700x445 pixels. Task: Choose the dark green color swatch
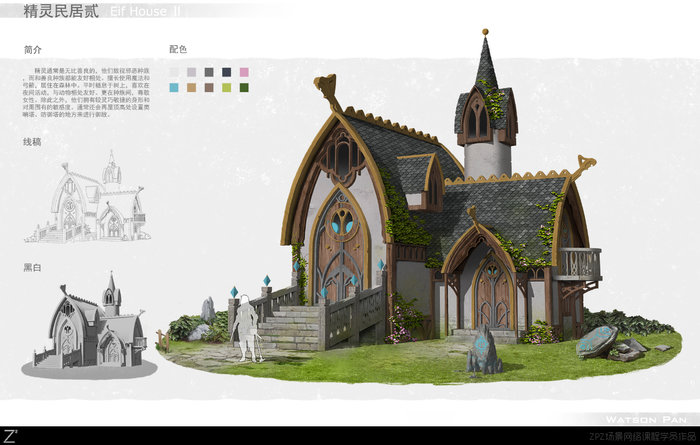[244, 88]
